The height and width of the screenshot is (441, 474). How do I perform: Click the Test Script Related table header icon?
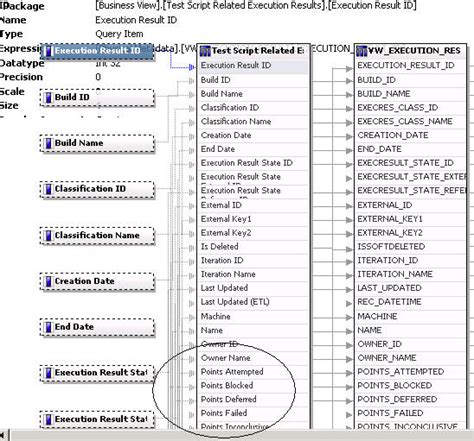click(205, 51)
